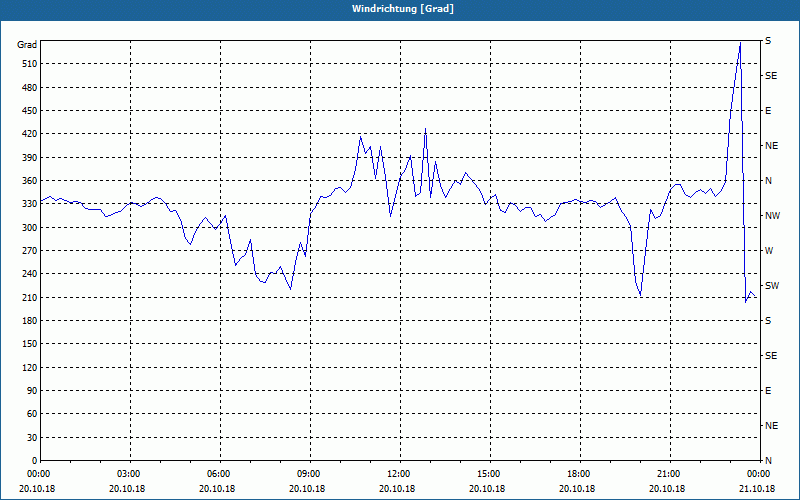This screenshot has width=800, height=500.
Task: Select the 330 y-axis value
Action: [x=30, y=204]
